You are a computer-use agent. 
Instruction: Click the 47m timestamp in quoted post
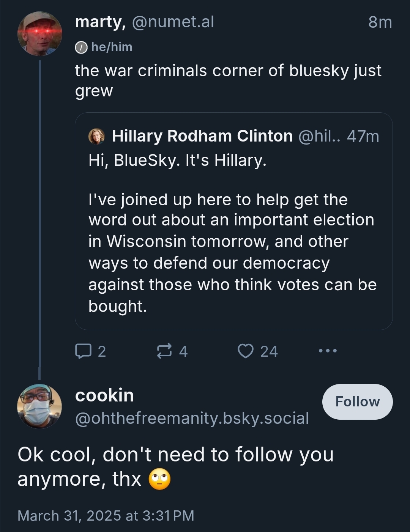click(363, 136)
